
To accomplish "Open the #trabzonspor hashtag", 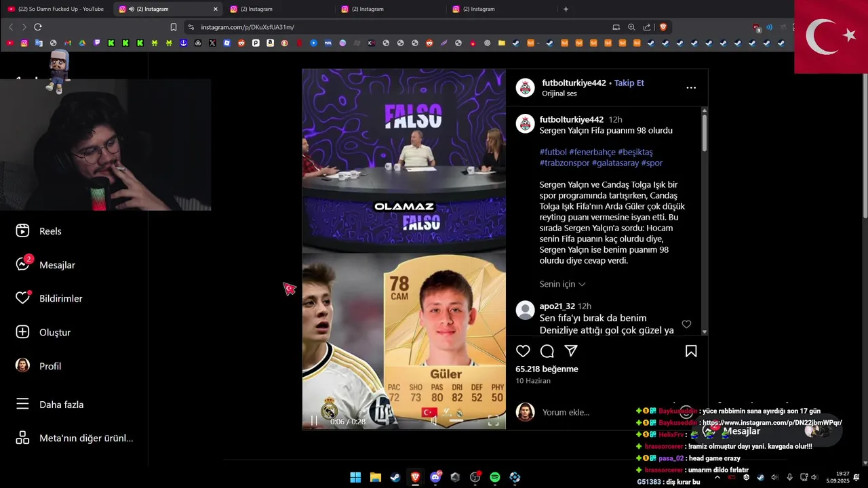I will pyautogui.click(x=564, y=163).
